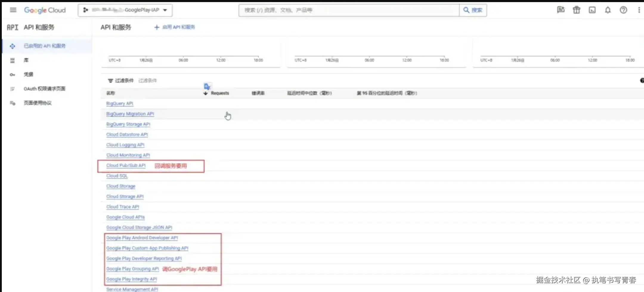Open Google Play Developer Reporting API link
This screenshot has width=644, height=292.
[x=144, y=259]
